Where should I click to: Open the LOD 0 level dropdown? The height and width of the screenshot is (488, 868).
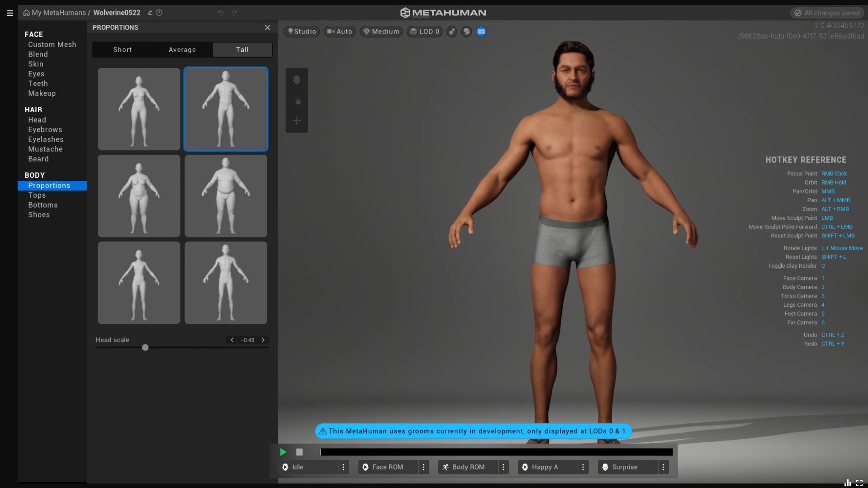tap(424, 32)
